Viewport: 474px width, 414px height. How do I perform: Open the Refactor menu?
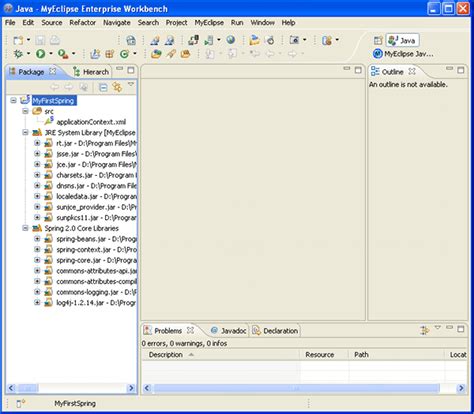coord(82,23)
